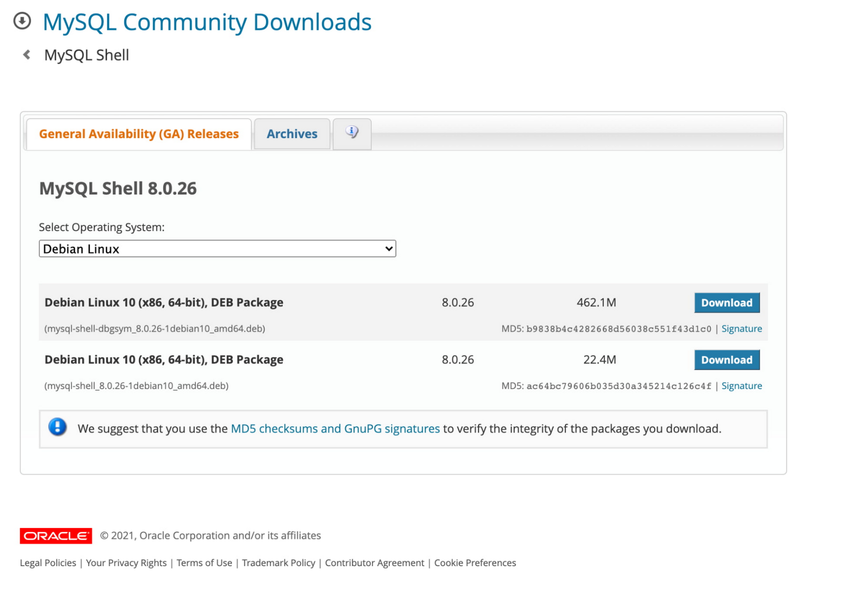Download the 22.4M mysql-shell DEB package

point(727,360)
